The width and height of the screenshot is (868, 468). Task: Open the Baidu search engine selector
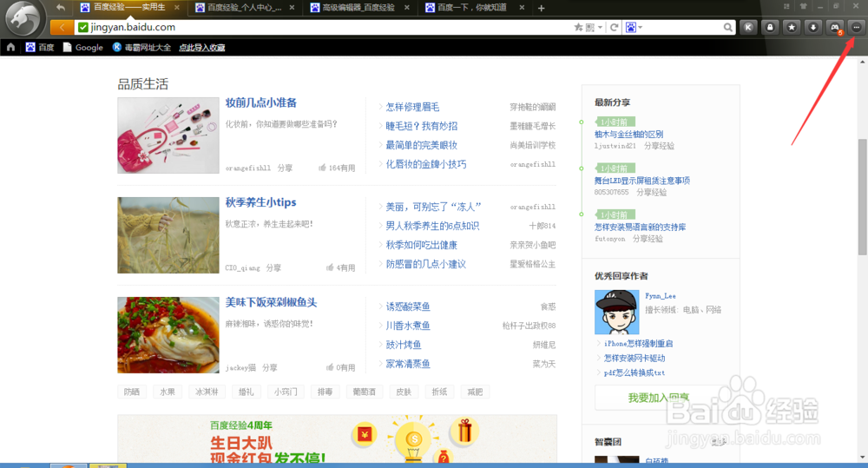(x=634, y=27)
